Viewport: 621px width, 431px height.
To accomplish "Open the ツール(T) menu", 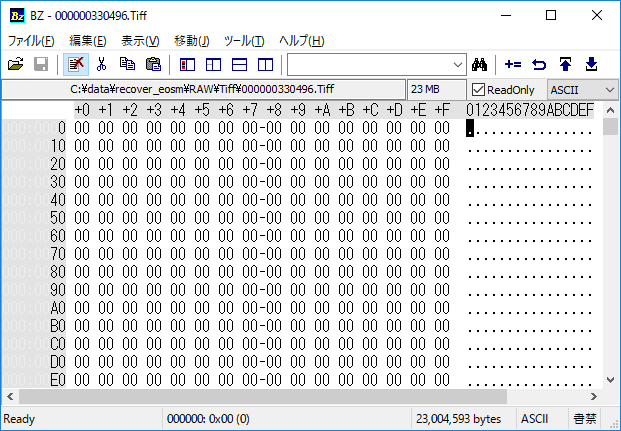I will [x=244, y=41].
